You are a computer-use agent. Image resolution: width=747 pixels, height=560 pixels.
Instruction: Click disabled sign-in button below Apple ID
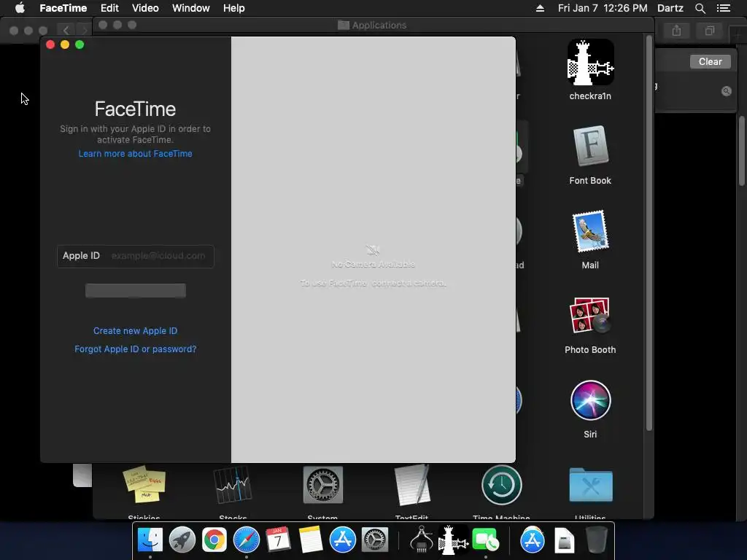[135, 290]
